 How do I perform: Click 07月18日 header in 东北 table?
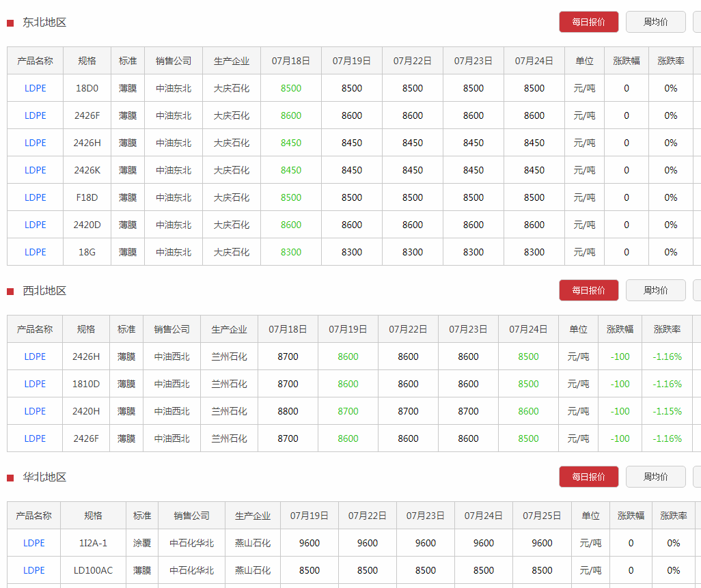click(291, 61)
